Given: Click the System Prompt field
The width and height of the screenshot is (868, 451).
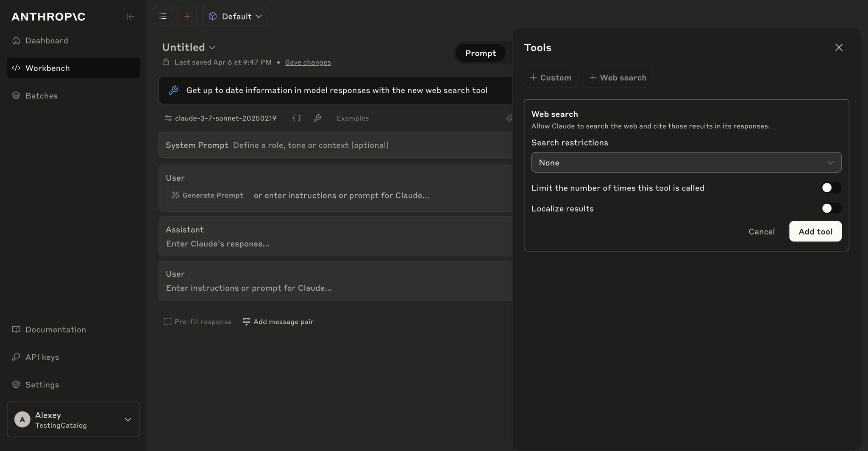Looking at the screenshot, I should 335,145.
